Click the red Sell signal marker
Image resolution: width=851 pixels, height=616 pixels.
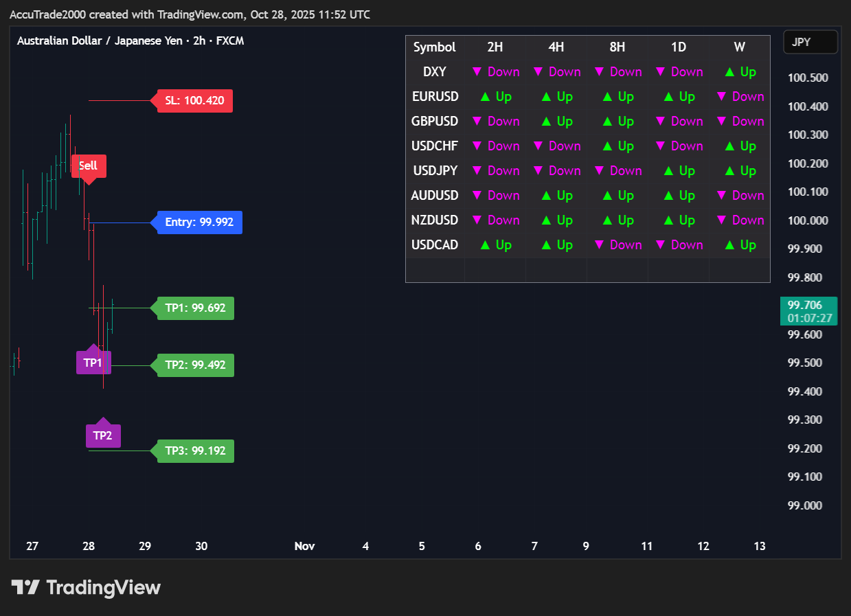pos(89,166)
